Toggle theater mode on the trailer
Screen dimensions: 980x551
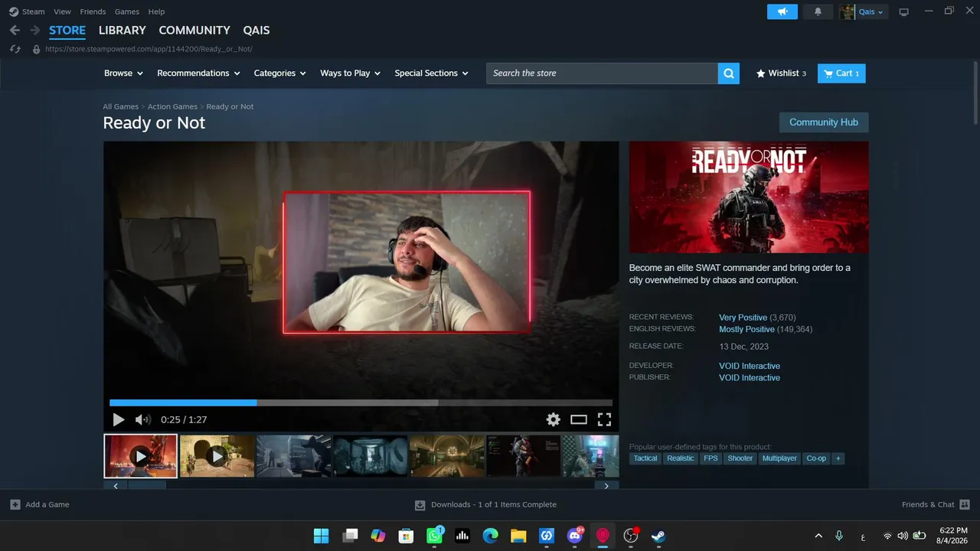(579, 419)
